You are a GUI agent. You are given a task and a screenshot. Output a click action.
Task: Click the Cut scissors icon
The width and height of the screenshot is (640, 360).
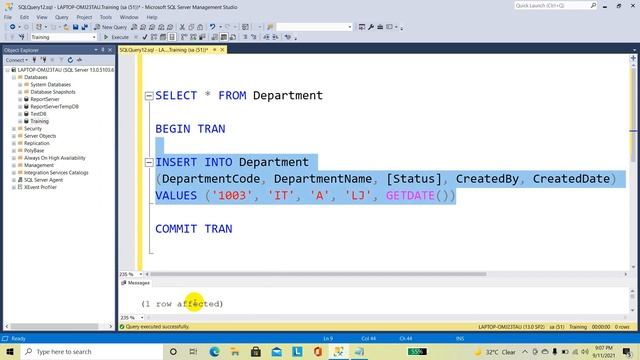[182, 27]
